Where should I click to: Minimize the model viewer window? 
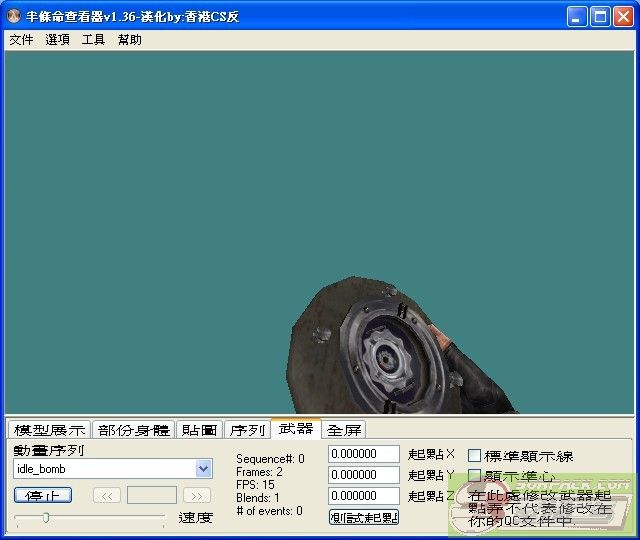click(x=577, y=16)
